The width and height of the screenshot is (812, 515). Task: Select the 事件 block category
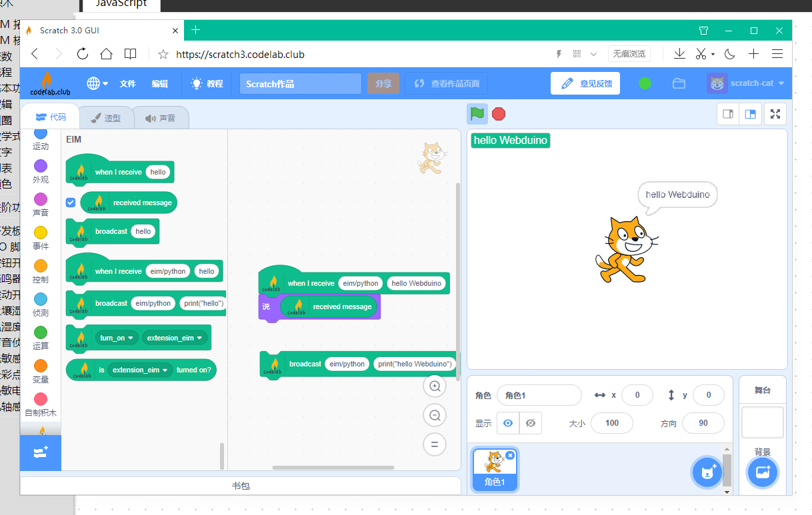tap(41, 237)
